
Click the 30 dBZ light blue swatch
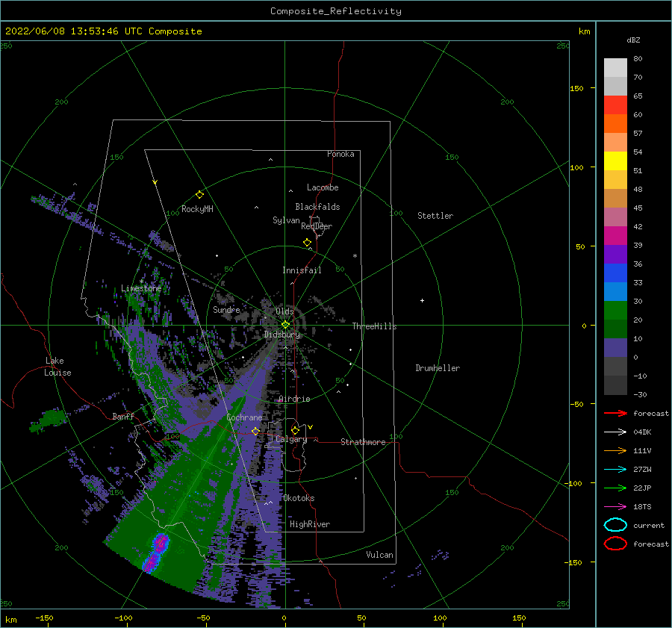tap(615, 291)
